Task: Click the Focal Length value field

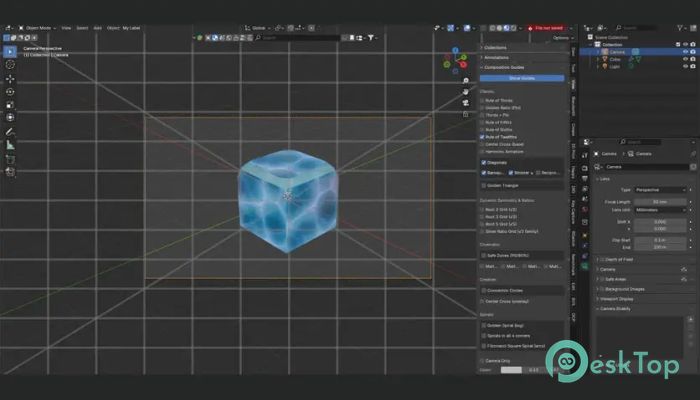Action: tap(660, 202)
